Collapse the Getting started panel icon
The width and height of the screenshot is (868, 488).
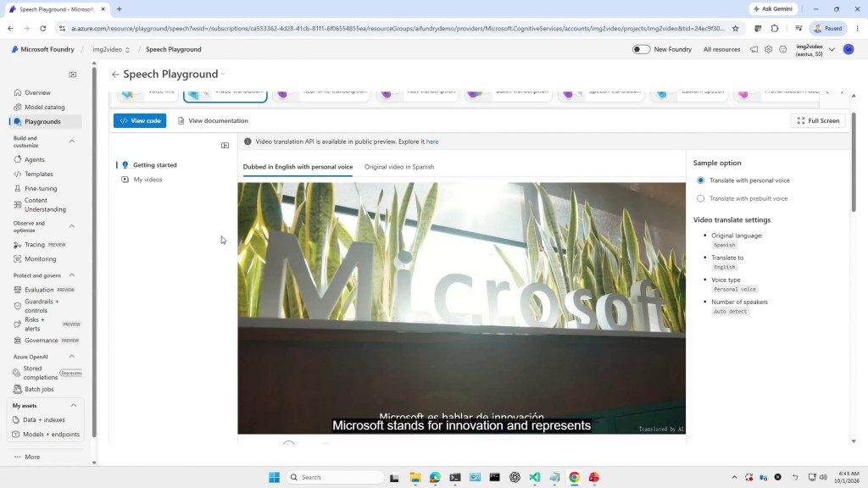pyautogui.click(x=225, y=146)
